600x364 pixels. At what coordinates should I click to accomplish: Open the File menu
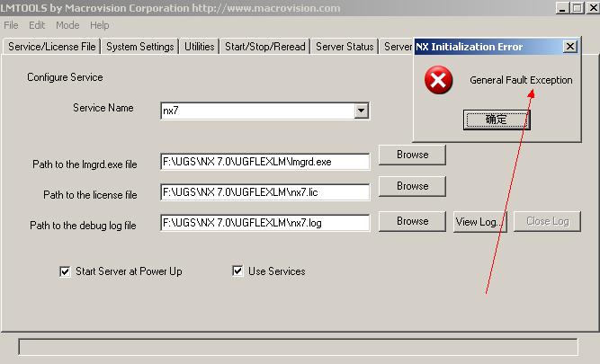(x=11, y=25)
